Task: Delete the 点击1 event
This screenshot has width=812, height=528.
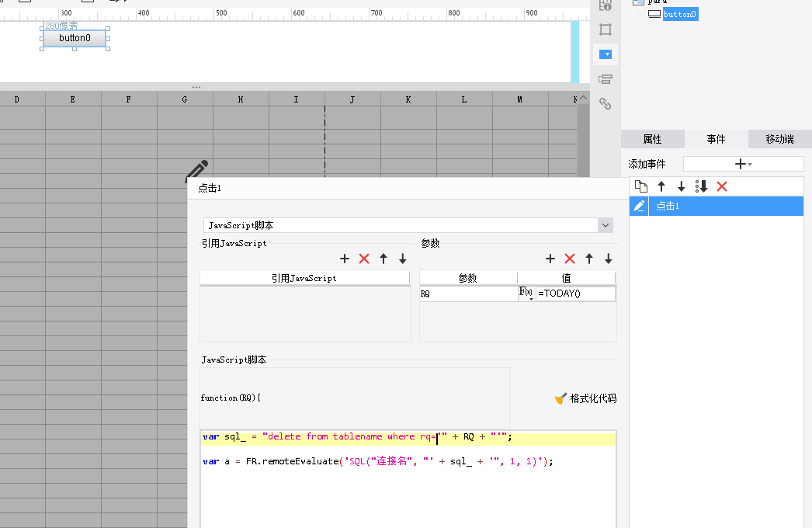Action: coord(722,186)
